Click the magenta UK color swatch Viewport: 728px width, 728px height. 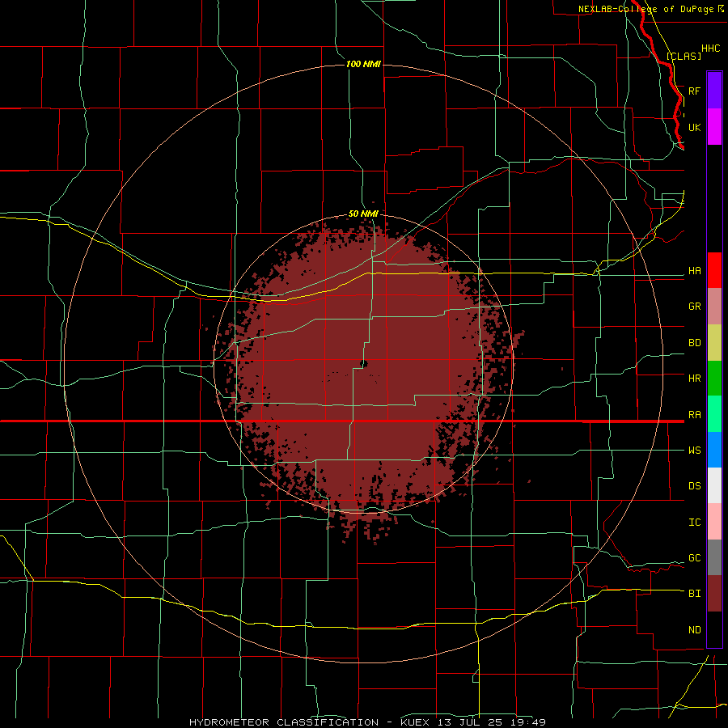click(x=714, y=127)
